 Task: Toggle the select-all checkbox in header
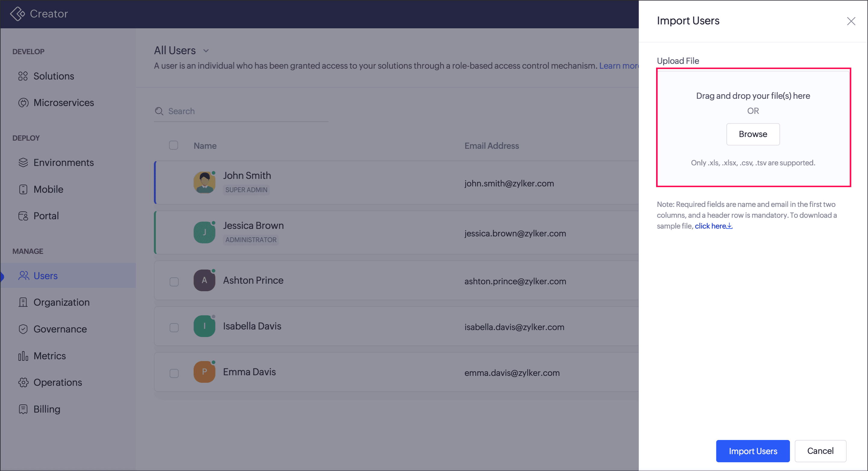[x=174, y=145]
